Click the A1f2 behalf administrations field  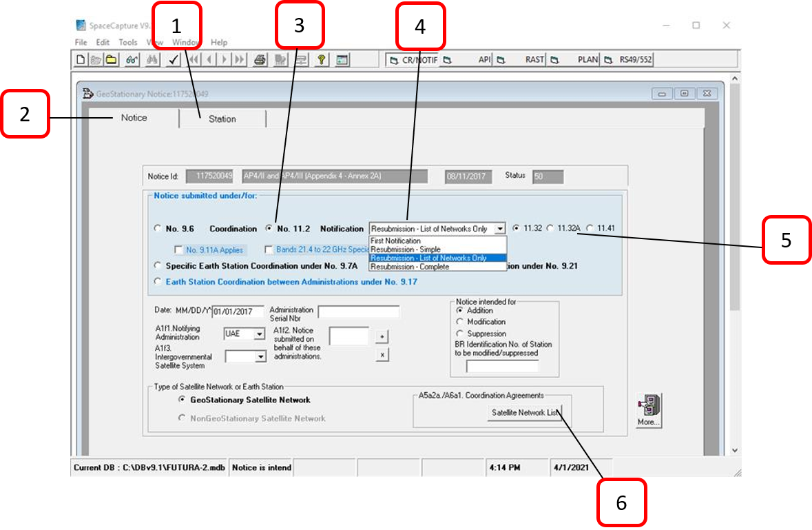(x=349, y=336)
